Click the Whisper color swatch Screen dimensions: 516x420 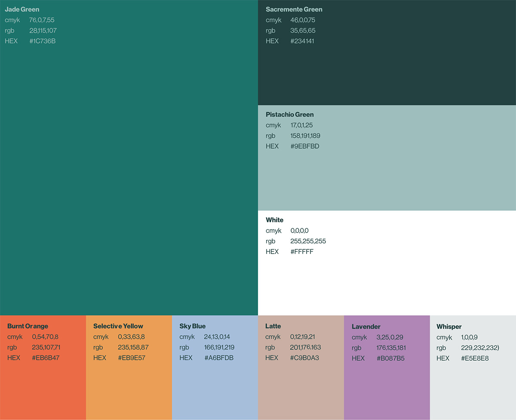pyautogui.click(x=473, y=387)
